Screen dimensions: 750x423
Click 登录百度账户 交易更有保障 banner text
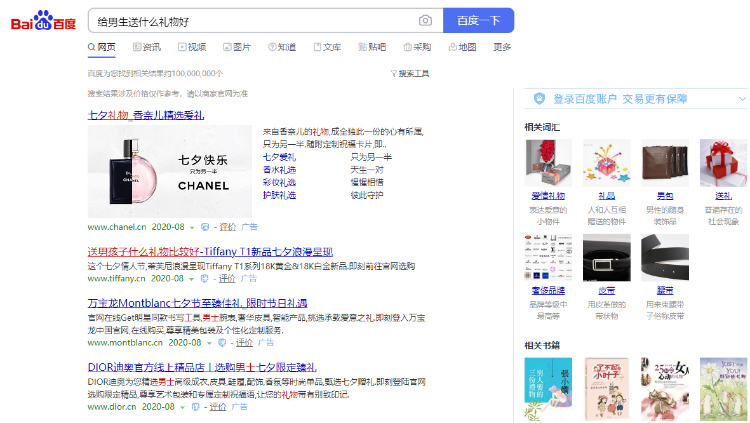[x=620, y=99]
